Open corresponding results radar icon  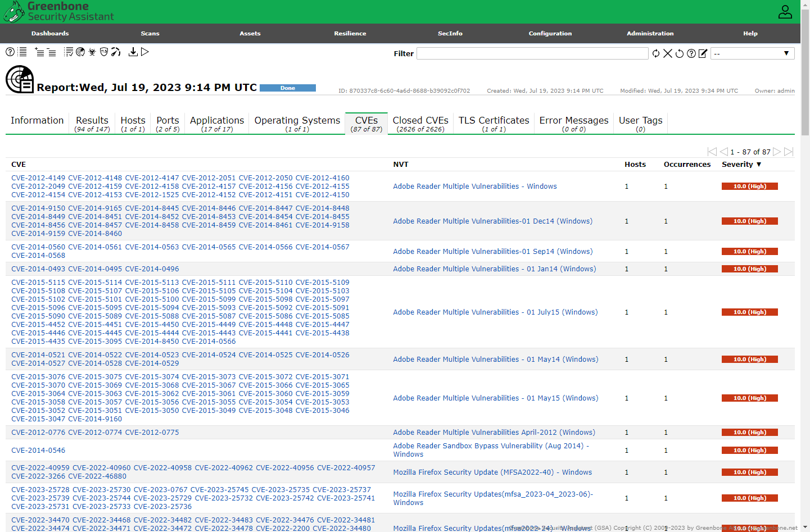(x=80, y=52)
